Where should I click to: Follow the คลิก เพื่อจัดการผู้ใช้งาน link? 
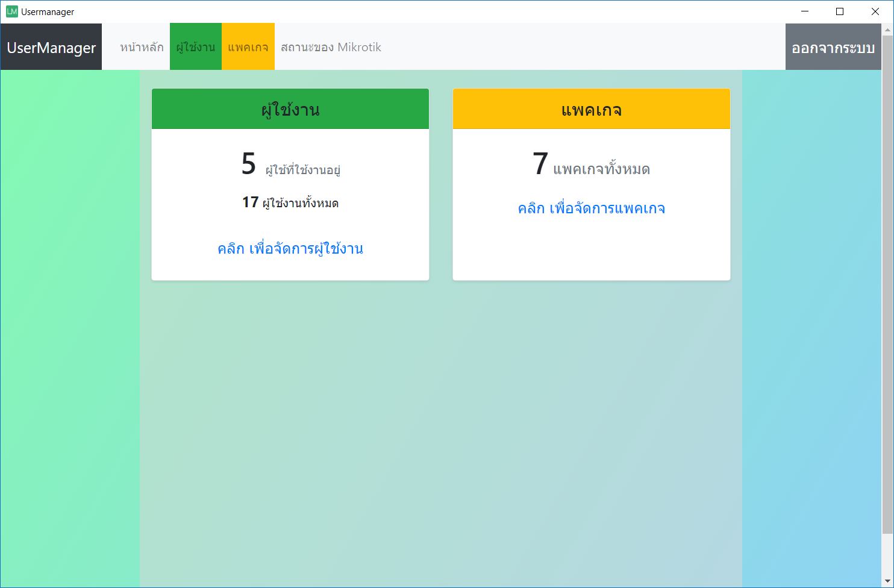[290, 249]
